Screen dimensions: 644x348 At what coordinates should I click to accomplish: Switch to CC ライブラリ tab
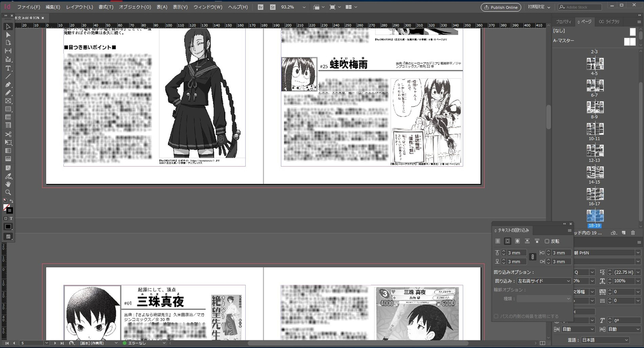(x=609, y=21)
